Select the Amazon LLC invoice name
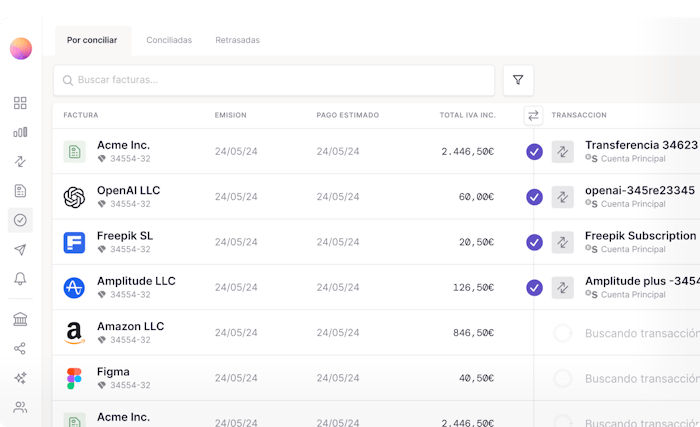Viewport: 700px width, 427px height. (131, 327)
